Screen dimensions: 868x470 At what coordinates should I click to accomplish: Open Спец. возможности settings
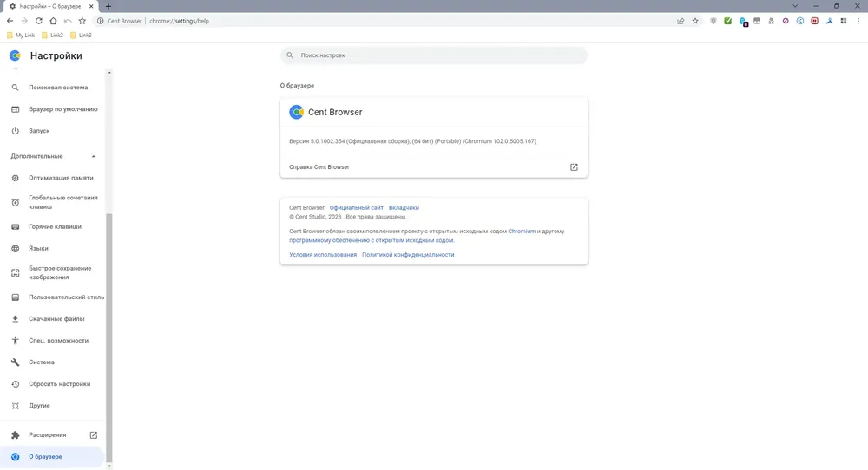tap(53, 341)
